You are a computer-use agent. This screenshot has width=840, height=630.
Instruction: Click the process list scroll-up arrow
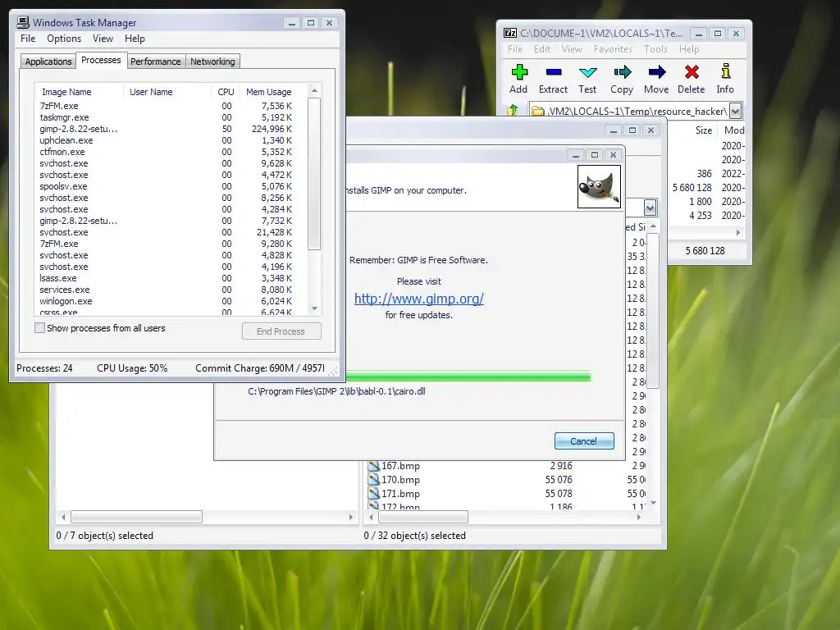(x=314, y=91)
